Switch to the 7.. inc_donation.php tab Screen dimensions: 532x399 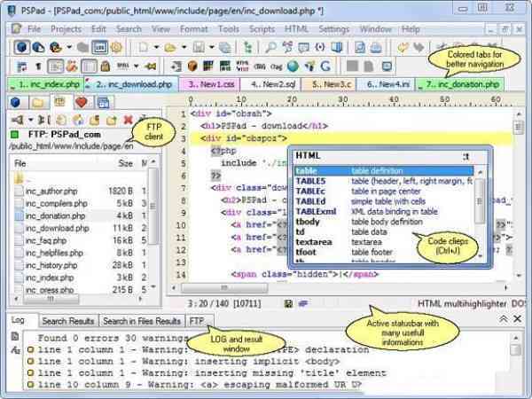(x=459, y=84)
